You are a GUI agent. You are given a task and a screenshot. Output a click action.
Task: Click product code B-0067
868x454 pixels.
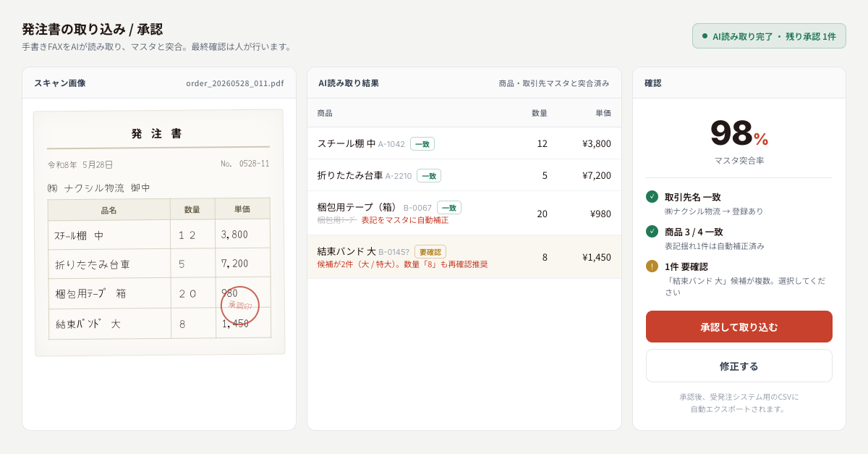[417, 208]
